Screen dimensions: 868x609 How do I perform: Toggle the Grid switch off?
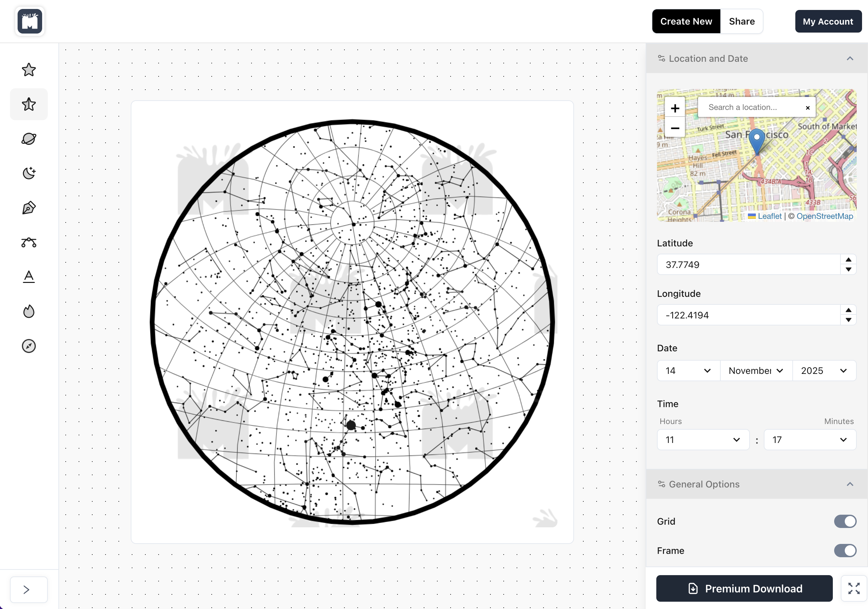(x=845, y=521)
